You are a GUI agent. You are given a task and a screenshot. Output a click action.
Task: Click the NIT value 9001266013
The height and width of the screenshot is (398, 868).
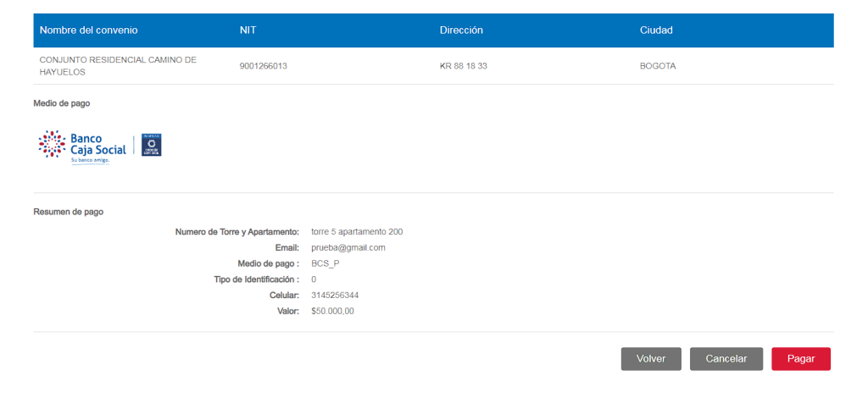264,66
